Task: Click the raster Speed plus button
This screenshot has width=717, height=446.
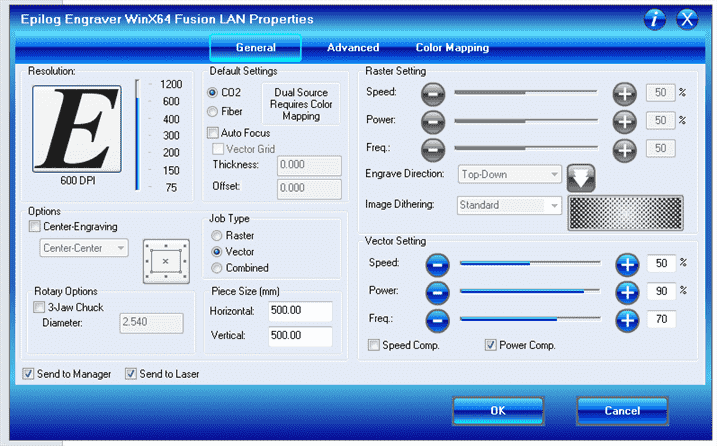Action: coord(625,94)
